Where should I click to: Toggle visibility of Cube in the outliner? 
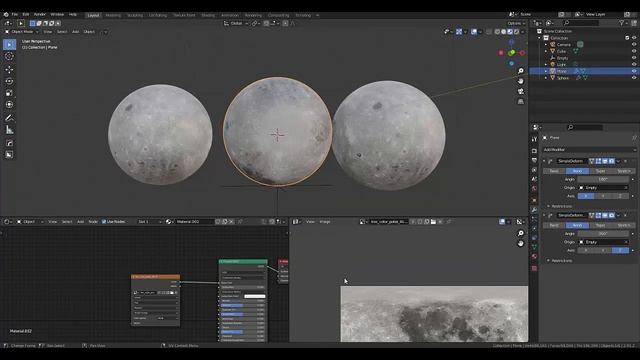pos(634,51)
